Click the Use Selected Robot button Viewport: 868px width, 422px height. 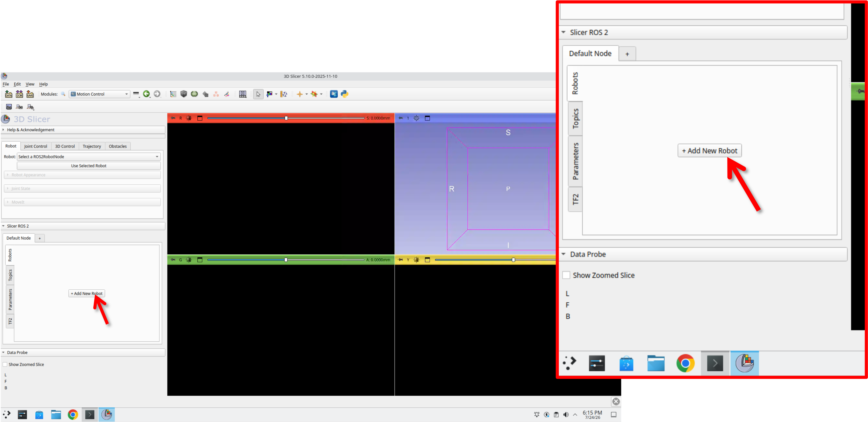pyautogui.click(x=89, y=165)
